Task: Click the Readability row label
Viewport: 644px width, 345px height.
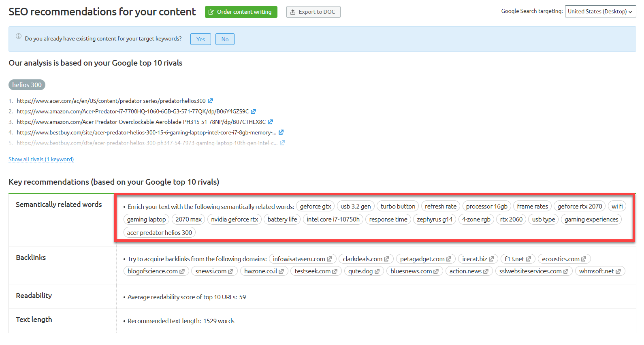Action: tap(34, 296)
